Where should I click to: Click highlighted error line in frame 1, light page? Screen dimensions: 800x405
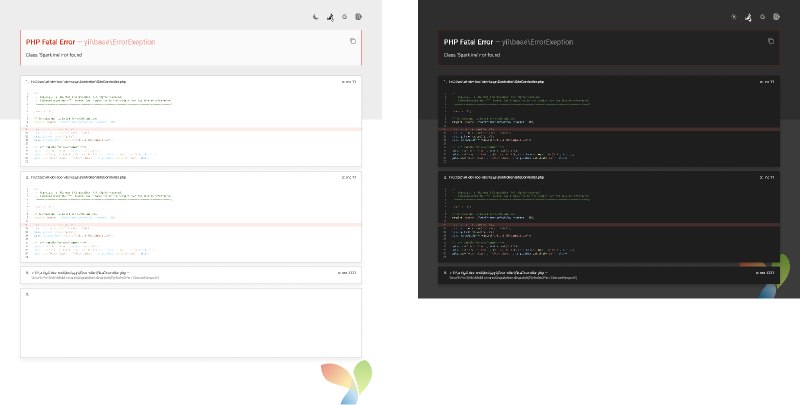click(191, 130)
